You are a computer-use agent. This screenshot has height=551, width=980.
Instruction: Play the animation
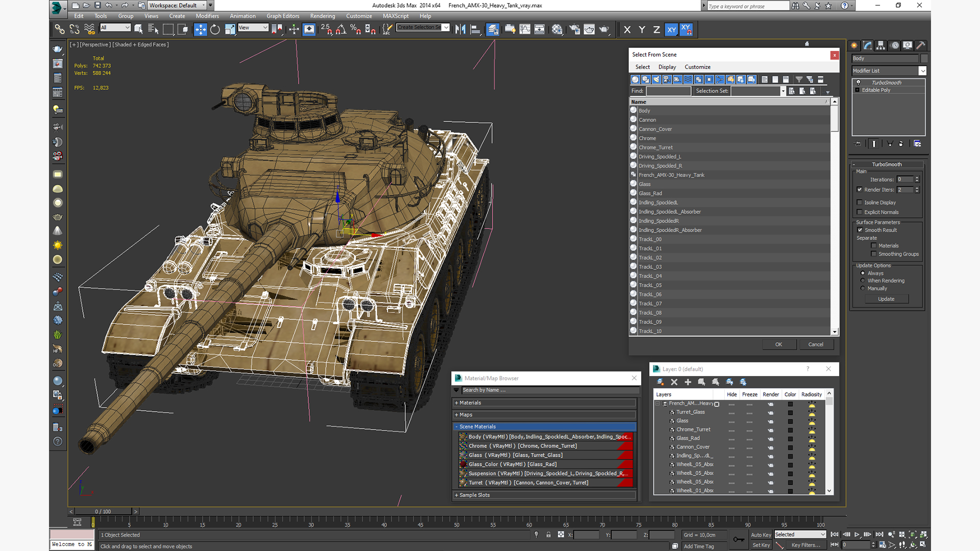click(857, 535)
